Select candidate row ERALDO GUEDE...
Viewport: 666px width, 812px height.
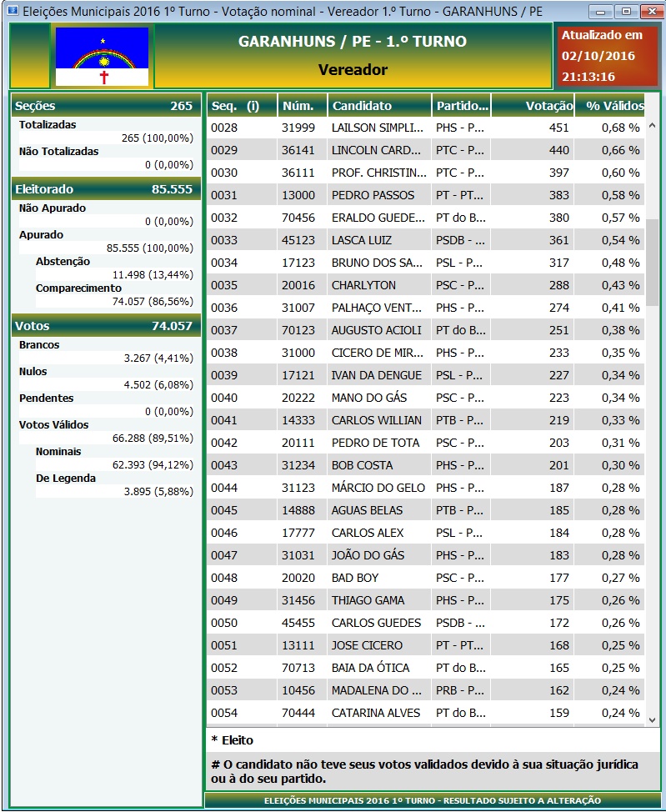(425, 218)
